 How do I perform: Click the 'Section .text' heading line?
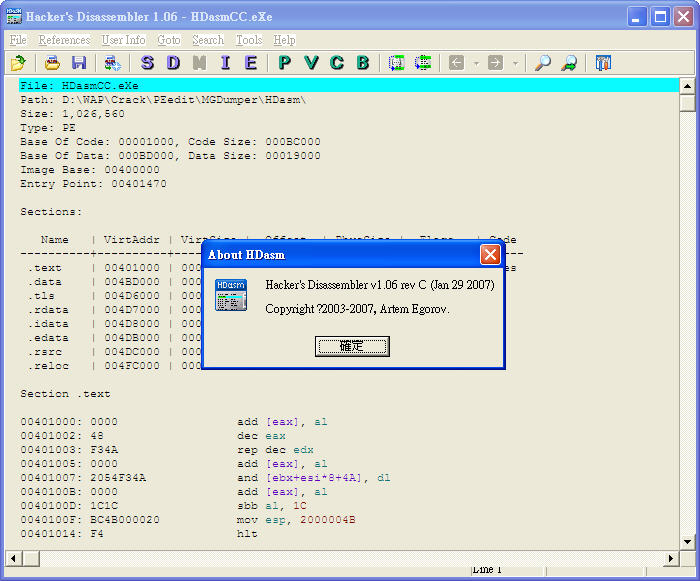65,394
